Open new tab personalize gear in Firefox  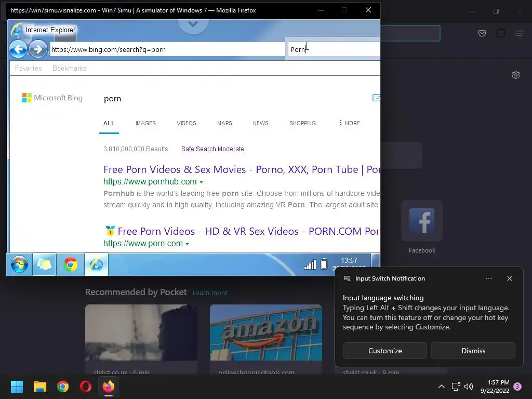pos(516,75)
